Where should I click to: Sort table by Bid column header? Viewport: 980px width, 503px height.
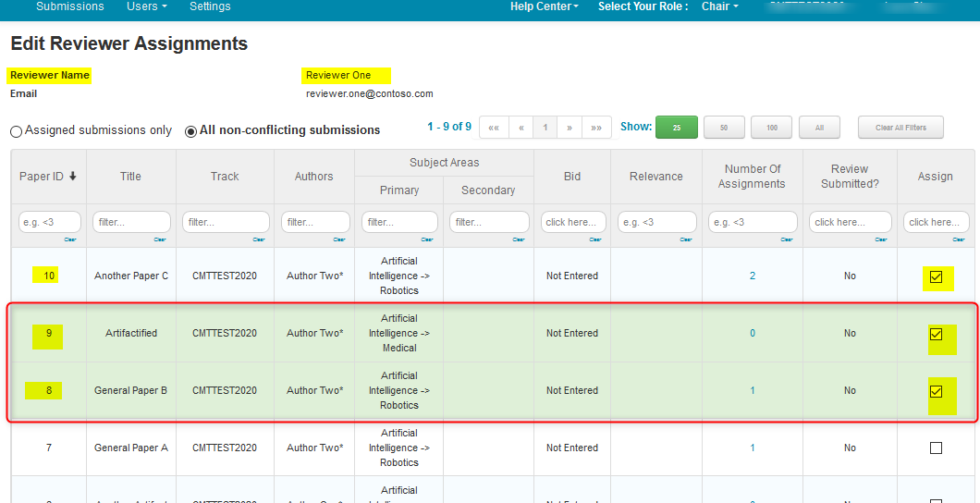572,177
